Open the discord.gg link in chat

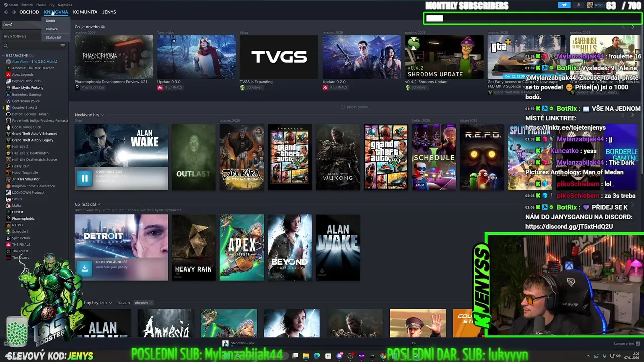[x=569, y=227]
